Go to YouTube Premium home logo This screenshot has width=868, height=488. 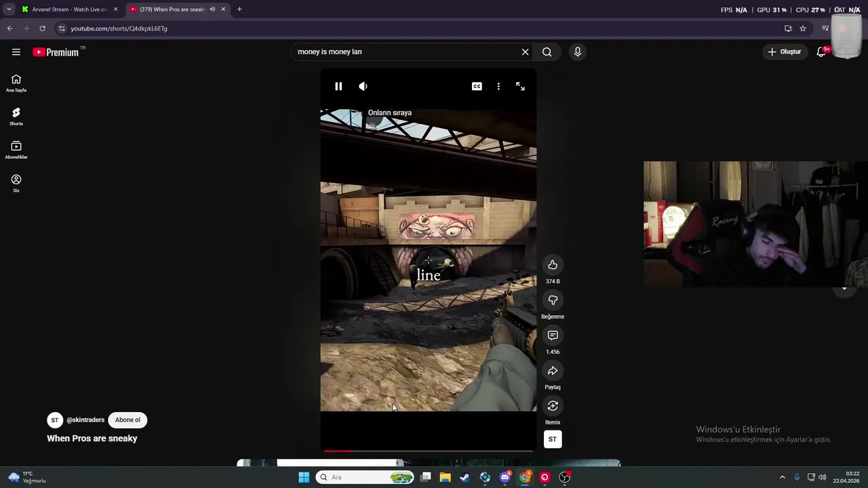(56, 52)
